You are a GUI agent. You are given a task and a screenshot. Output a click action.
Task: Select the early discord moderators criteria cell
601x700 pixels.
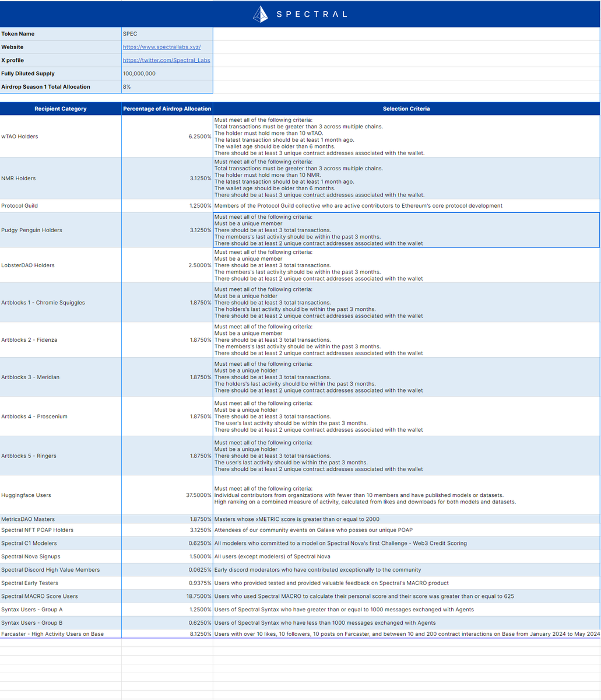tap(406, 570)
